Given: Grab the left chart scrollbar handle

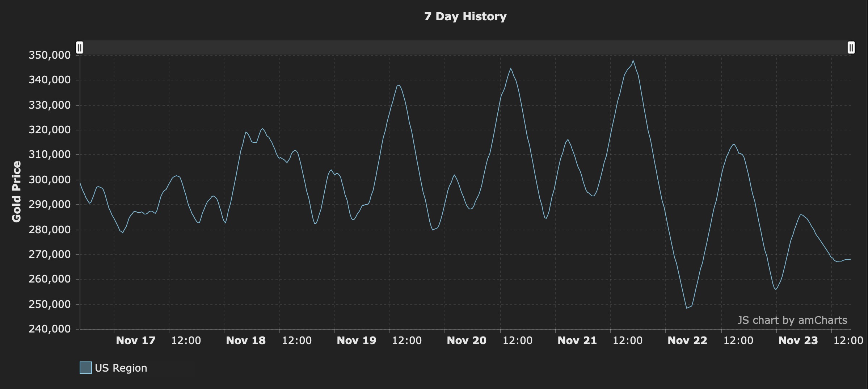Looking at the screenshot, I should (80, 47).
